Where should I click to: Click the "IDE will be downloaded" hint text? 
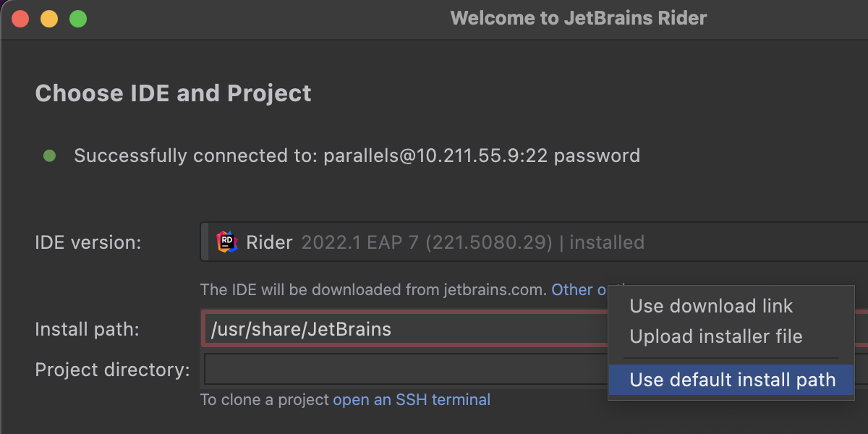373,289
